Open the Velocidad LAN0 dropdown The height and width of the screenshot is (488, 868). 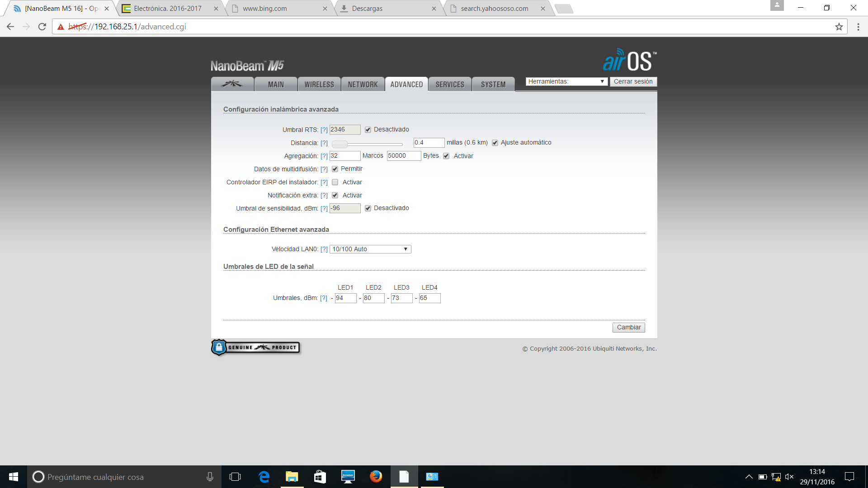pyautogui.click(x=370, y=249)
